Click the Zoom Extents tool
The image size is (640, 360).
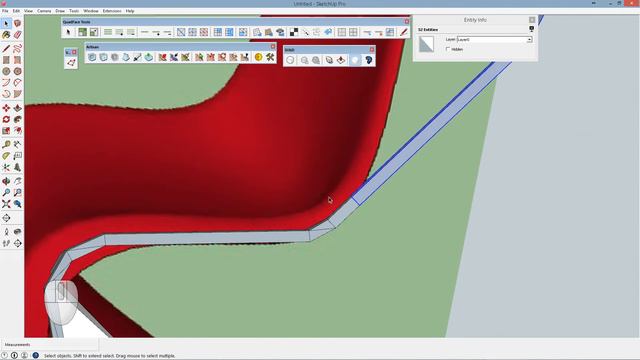click(6, 204)
